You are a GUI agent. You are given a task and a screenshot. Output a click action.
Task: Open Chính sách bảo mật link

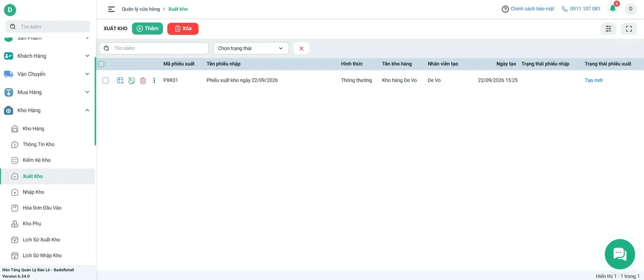[x=532, y=9]
